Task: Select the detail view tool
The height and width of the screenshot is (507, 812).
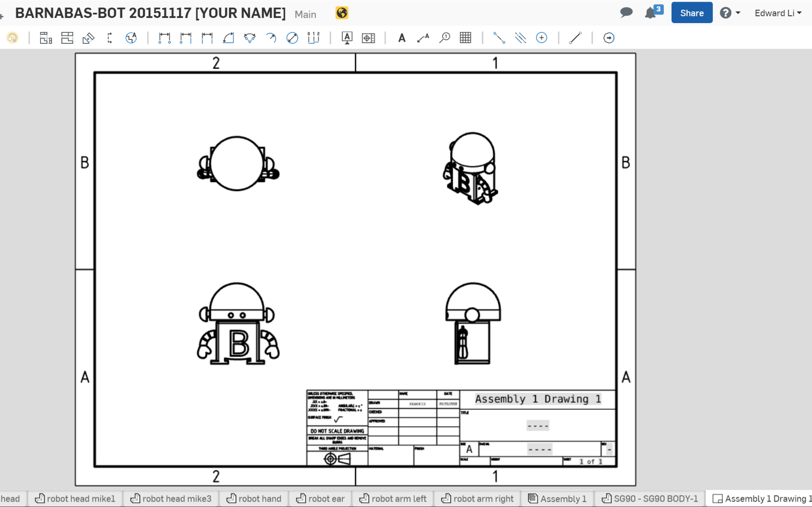Action: point(131,38)
